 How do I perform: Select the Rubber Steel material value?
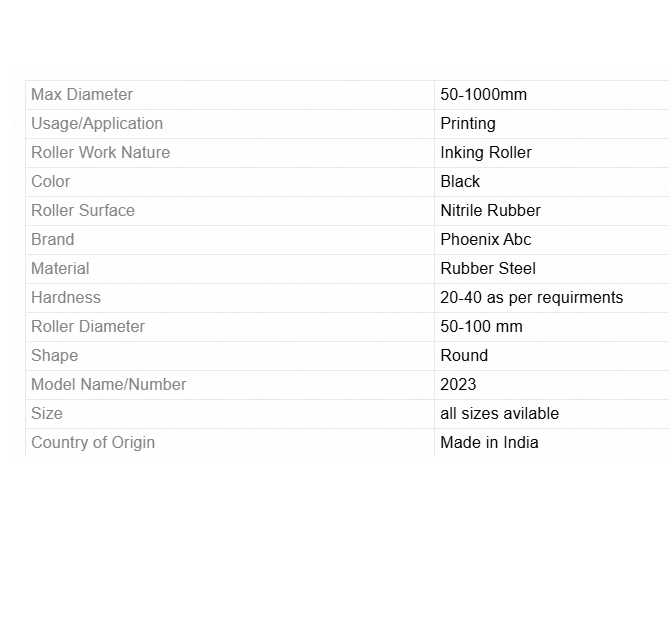tap(488, 269)
